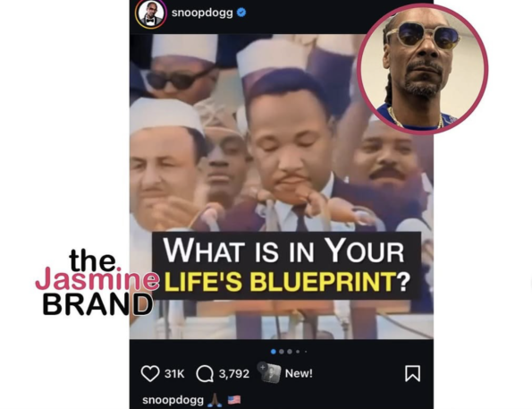
Task: Click theJasmineBRAND watermark logo
Action: tap(97, 282)
